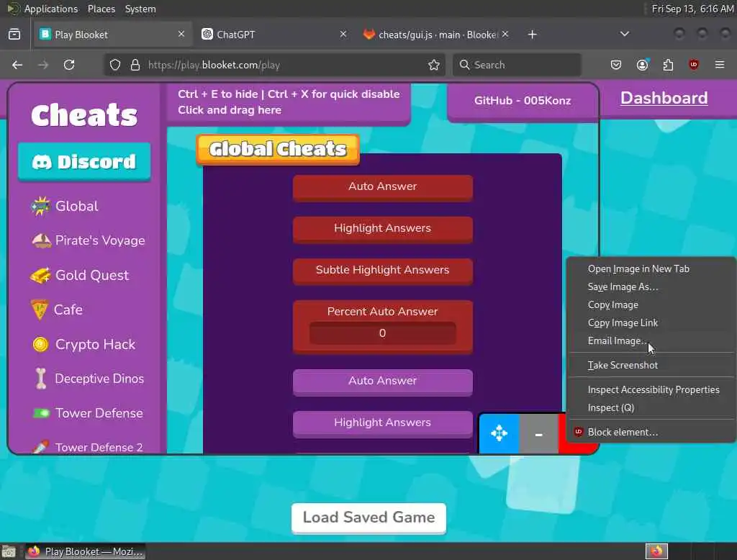Screen dimensions: 737x560
Task: Click the blue move-arrows control
Action: point(499,433)
